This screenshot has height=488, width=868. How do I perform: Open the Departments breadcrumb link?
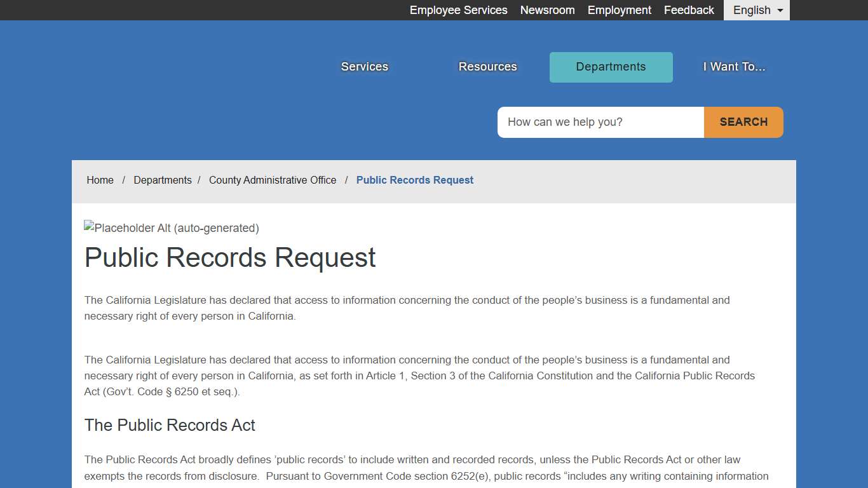163,180
